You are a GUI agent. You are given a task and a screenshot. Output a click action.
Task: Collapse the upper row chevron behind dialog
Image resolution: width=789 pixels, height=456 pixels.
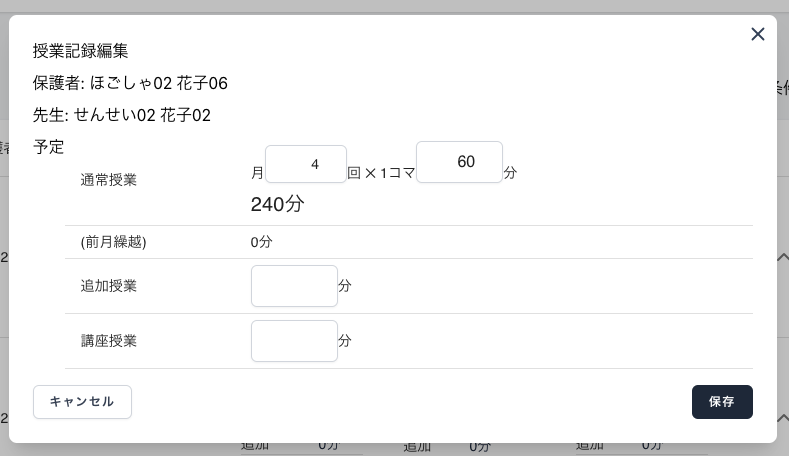coord(782,257)
